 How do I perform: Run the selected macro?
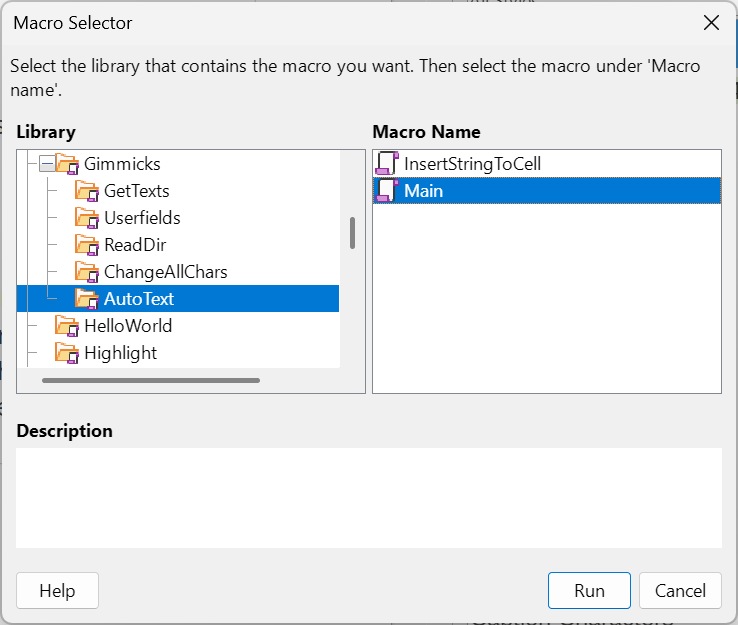[589, 591]
